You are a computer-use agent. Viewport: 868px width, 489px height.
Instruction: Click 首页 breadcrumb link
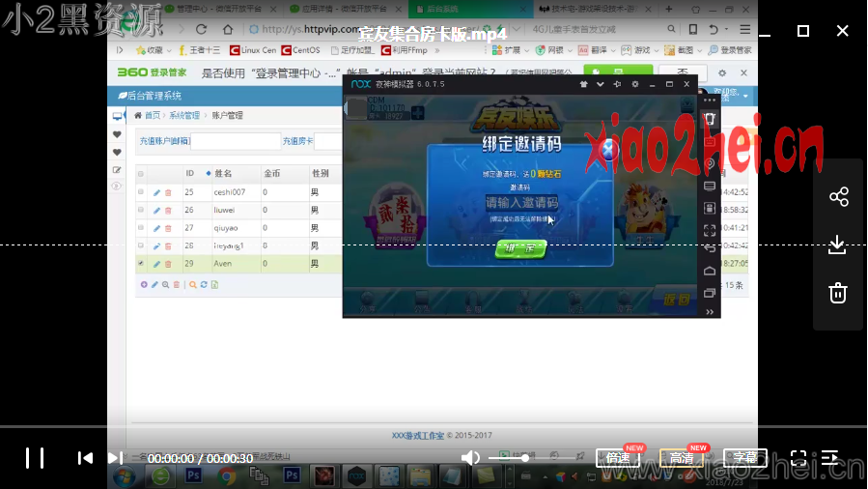tap(153, 115)
